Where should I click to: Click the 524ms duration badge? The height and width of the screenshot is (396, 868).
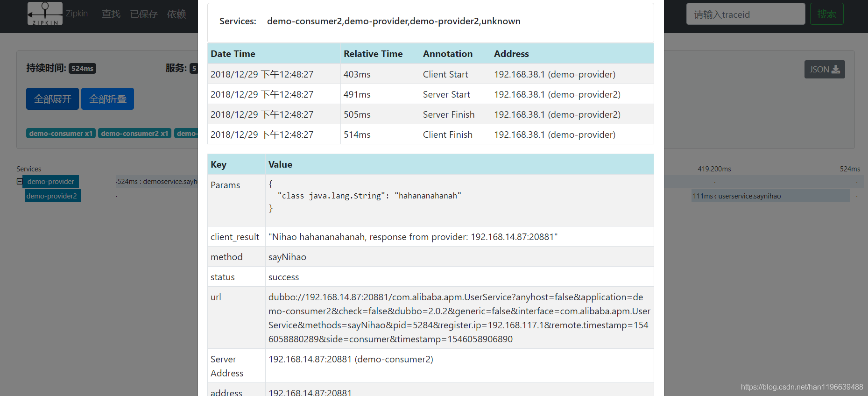[82, 69]
